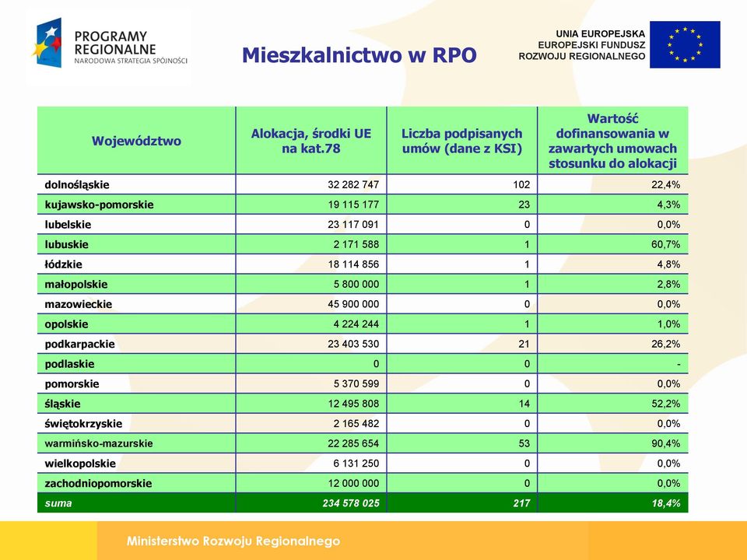The image size is (747, 560).
Task: Select the warmińsko-mazurskie row label
Action: [x=99, y=444]
